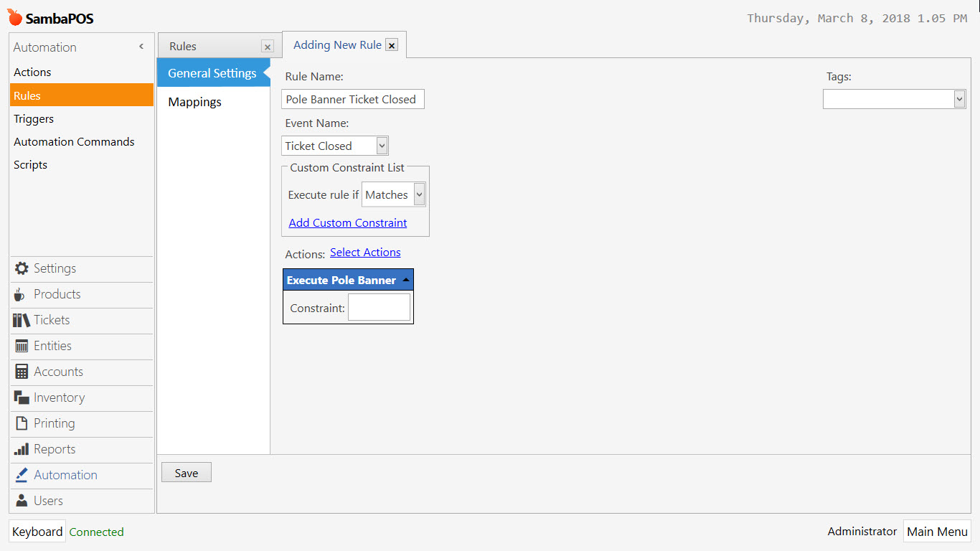Screen dimensions: 980x551
Task: Open Printing via the page icon
Action: click(22, 423)
